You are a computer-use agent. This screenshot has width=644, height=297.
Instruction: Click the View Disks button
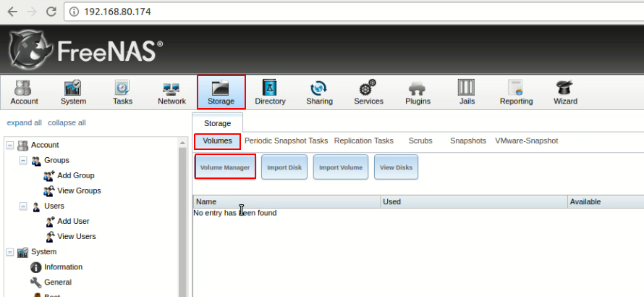tap(396, 167)
